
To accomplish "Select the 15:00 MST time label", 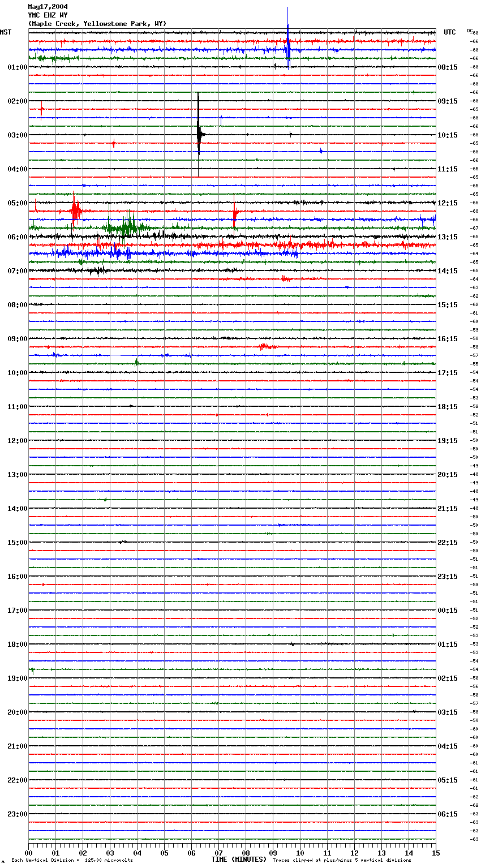I will pos(18,543).
